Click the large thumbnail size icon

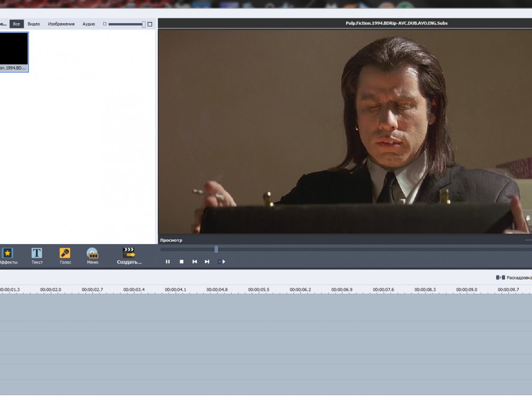coord(150,24)
